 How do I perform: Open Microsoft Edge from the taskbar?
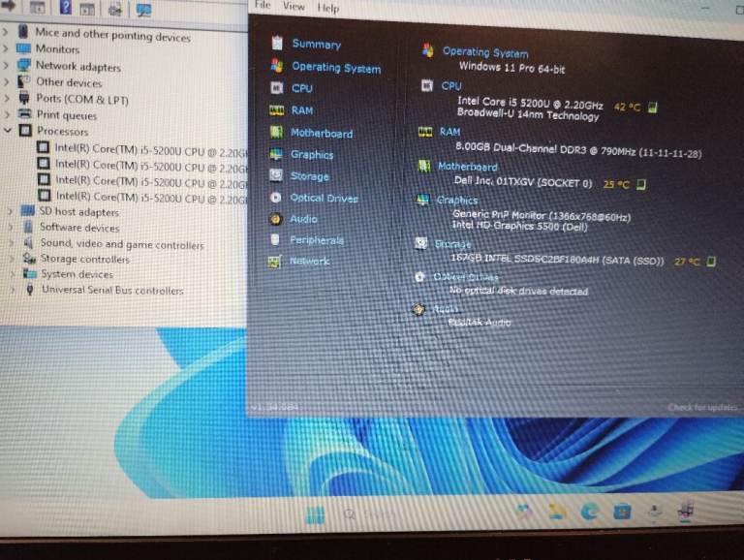pyautogui.click(x=589, y=512)
